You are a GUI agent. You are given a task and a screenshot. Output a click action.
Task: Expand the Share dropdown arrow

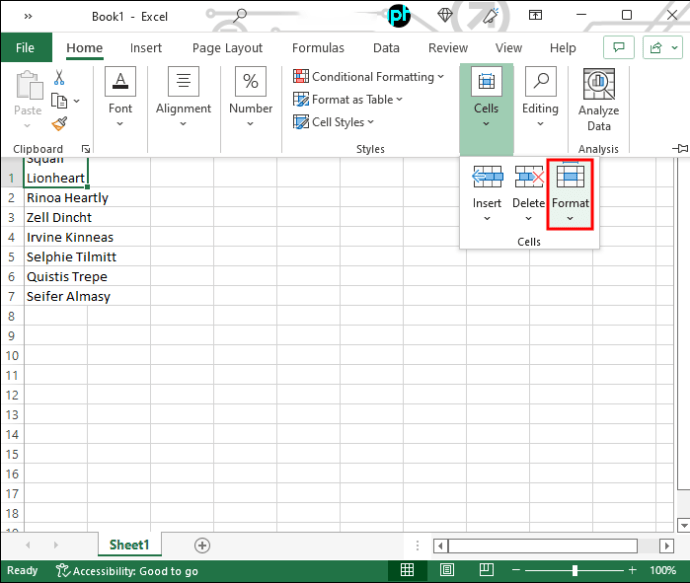(674, 47)
